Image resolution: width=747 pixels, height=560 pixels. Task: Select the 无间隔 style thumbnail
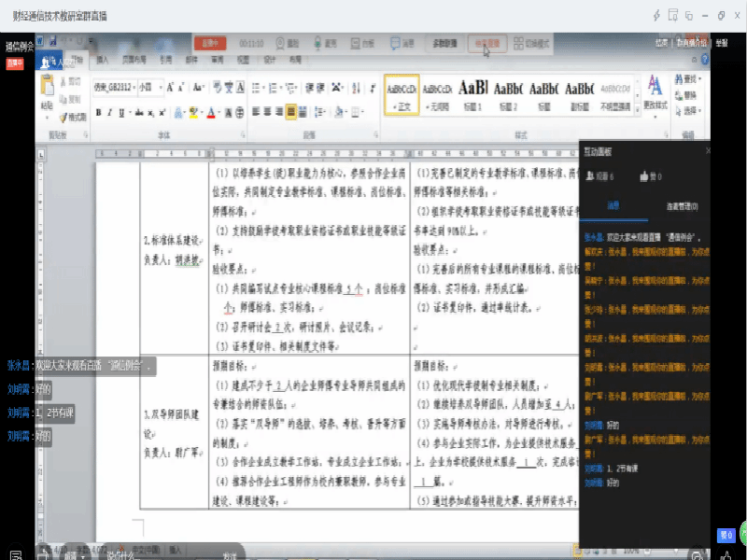click(437, 95)
